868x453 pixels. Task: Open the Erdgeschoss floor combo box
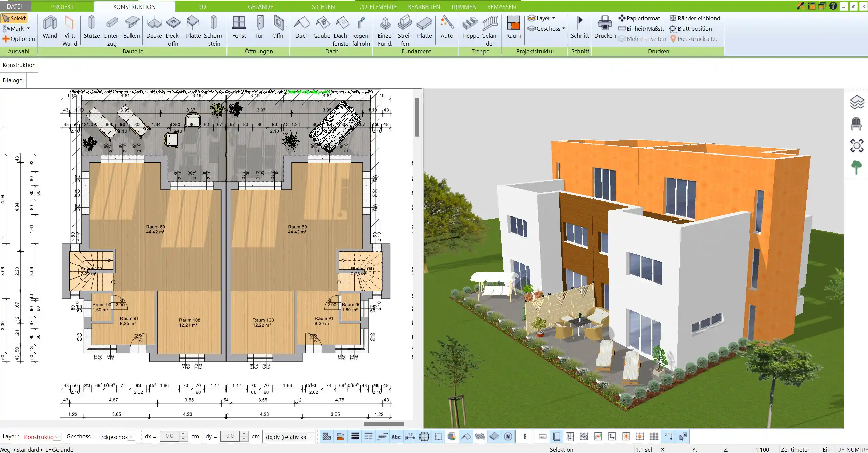[x=116, y=437]
